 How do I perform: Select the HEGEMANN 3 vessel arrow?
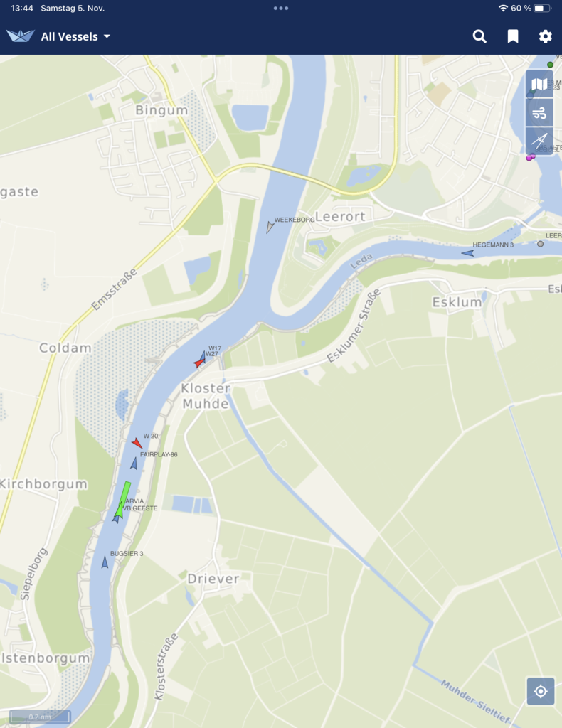pos(467,253)
